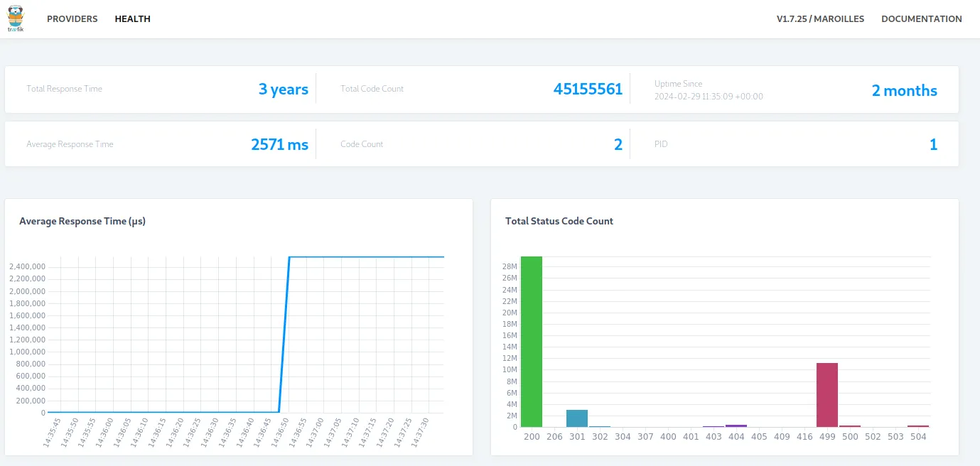
Task: Click the 302 x-axis label
Action: (600, 437)
